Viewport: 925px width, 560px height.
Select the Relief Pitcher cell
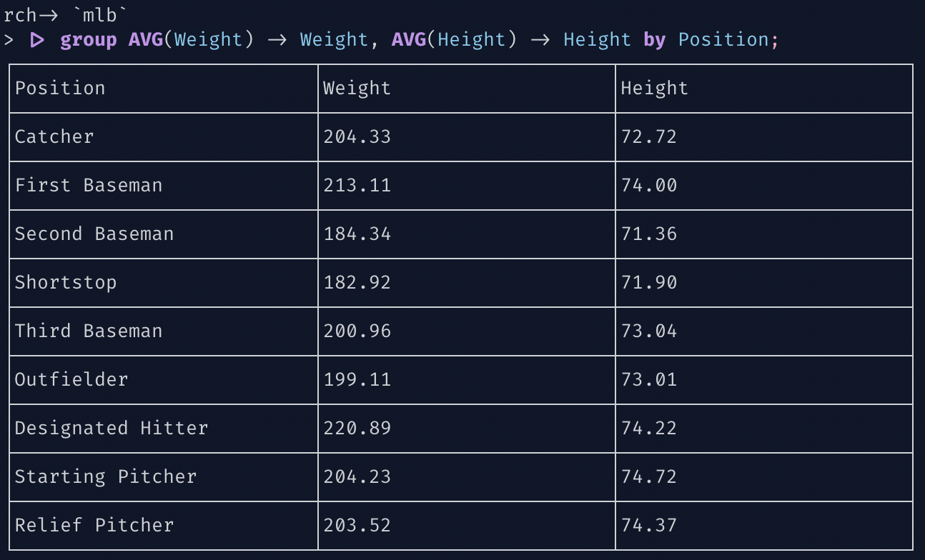(x=94, y=526)
